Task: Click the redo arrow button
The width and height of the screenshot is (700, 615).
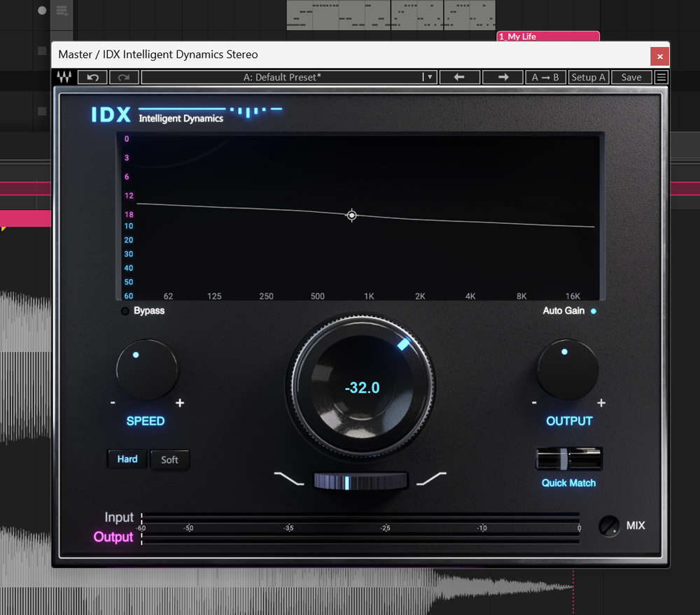Action: 124,77
